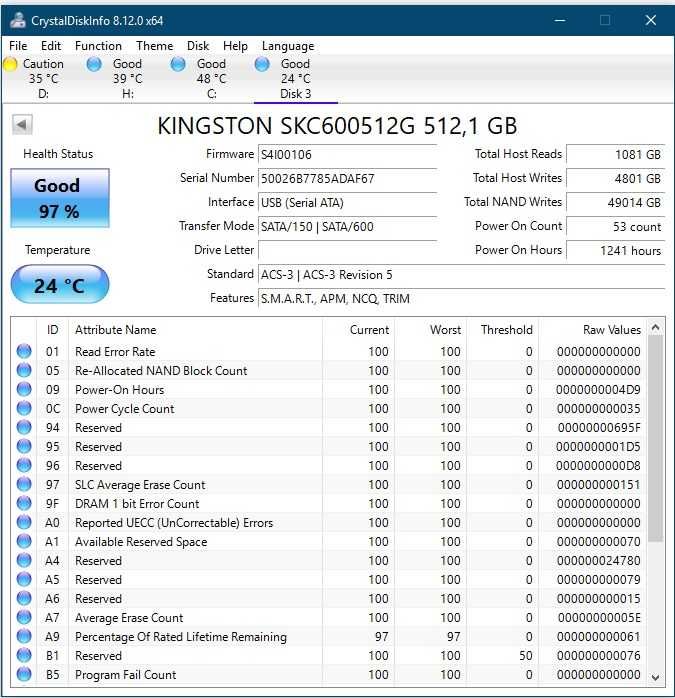The image size is (675, 698).
Task: Click scrollbar up arrow in attribute list
Action: (655, 328)
